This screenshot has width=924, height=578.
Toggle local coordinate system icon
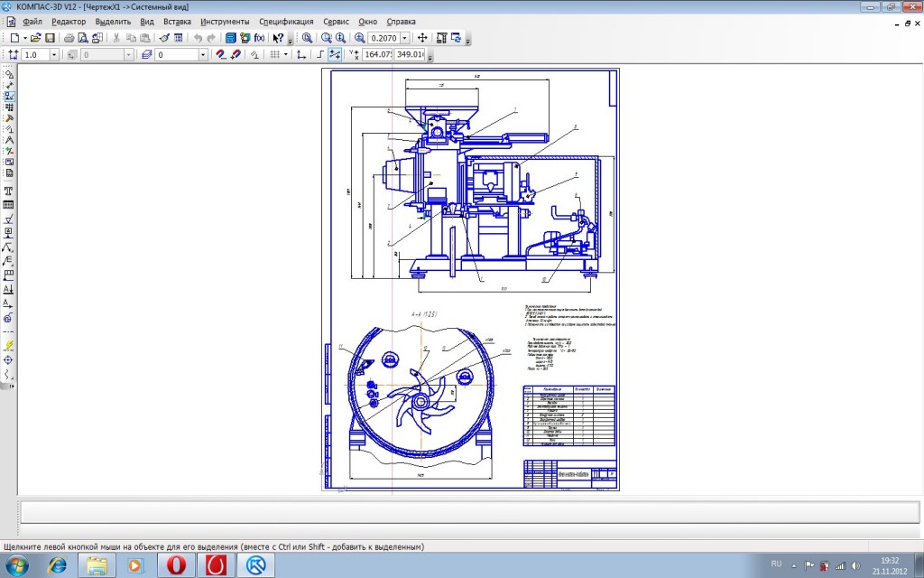[x=301, y=54]
